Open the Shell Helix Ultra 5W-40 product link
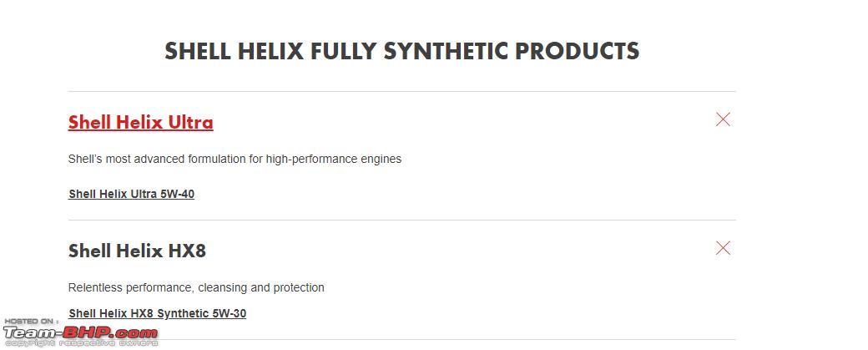Viewport: 868px width, 350px height. [x=131, y=194]
